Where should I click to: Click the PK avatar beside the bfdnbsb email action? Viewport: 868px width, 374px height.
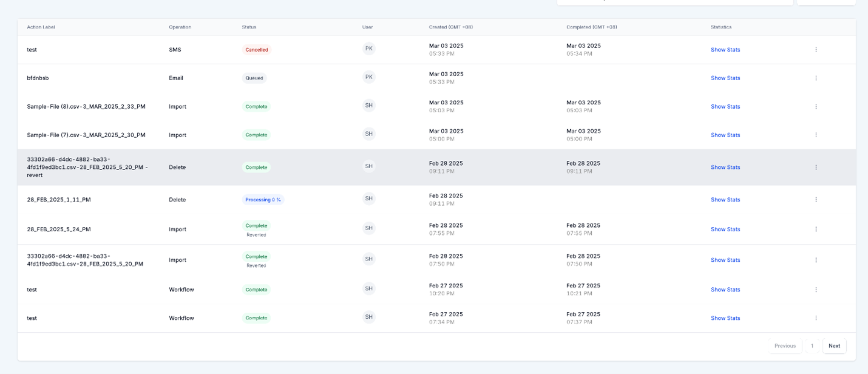[368, 77]
